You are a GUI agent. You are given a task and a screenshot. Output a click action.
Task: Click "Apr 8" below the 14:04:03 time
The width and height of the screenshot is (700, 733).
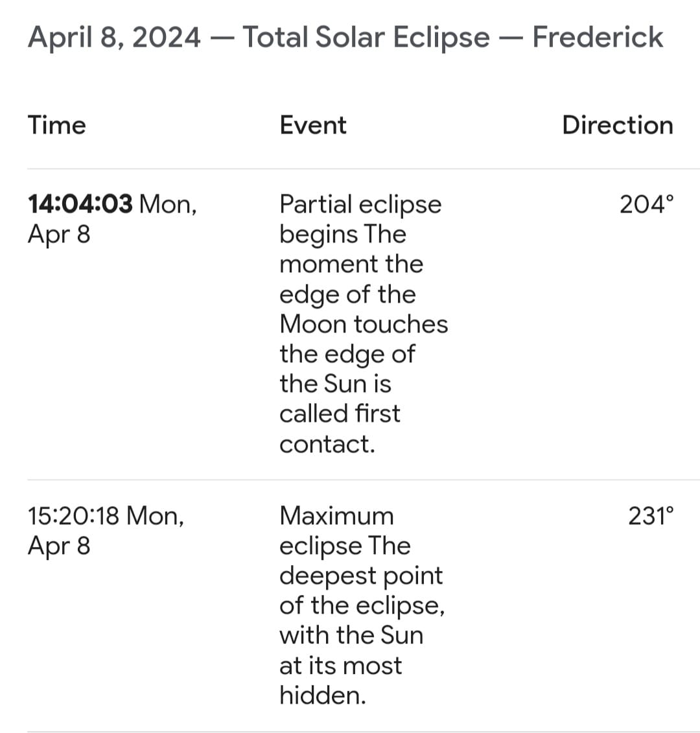click(59, 234)
